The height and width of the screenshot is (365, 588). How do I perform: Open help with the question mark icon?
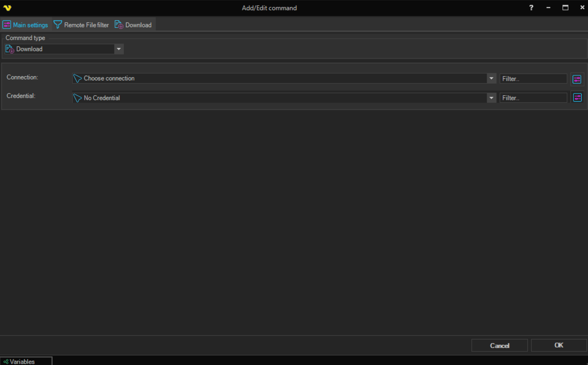[x=531, y=8]
